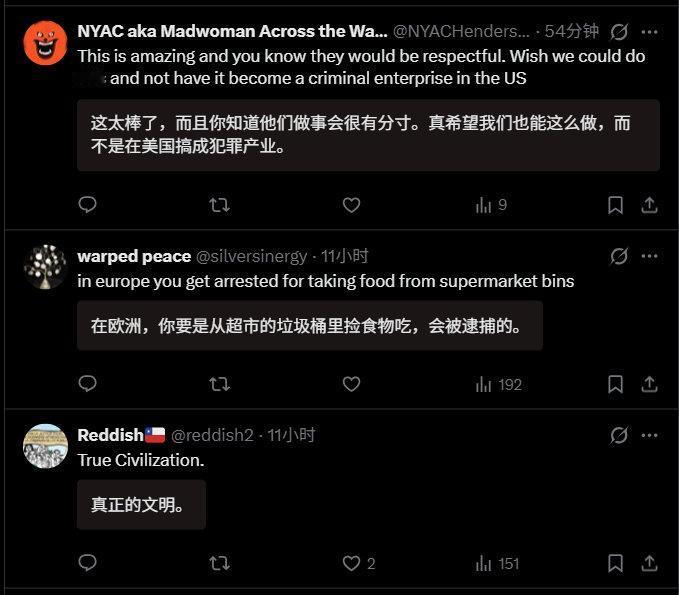Open the Reddish display name link
The height and width of the screenshot is (595, 679).
click(x=110, y=435)
